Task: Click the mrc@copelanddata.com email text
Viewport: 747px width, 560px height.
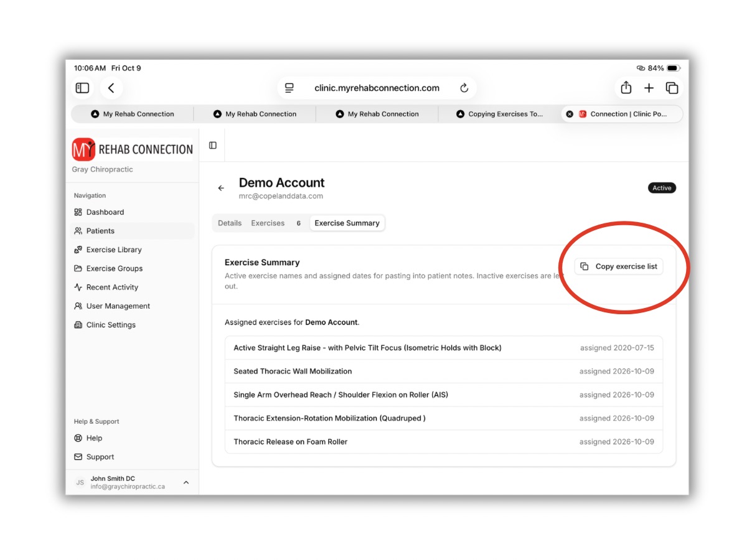Action: coord(281,196)
